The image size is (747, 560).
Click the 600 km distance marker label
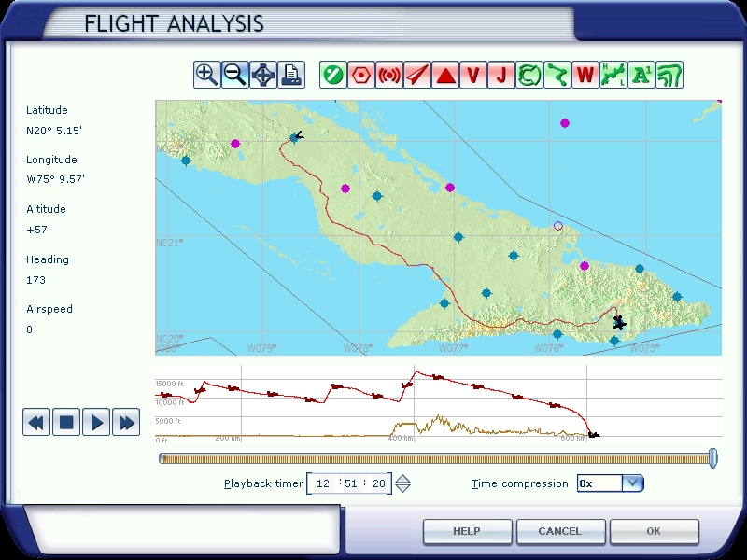click(x=573, y=438)
